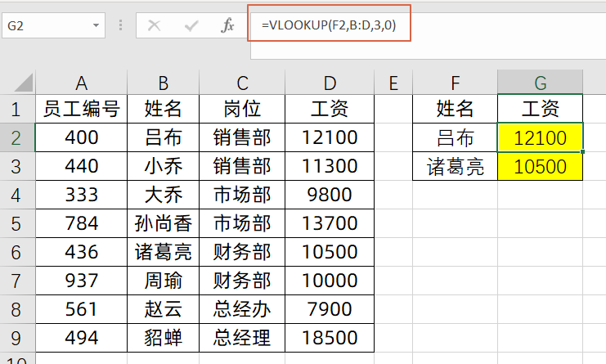
Task: Click 姓名 header in column F
Action: point(456,109)
